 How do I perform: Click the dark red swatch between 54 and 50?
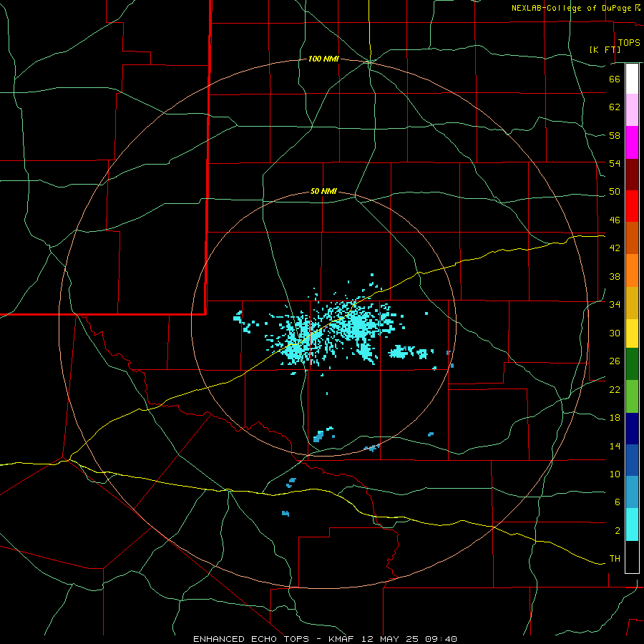pos(632,175)
